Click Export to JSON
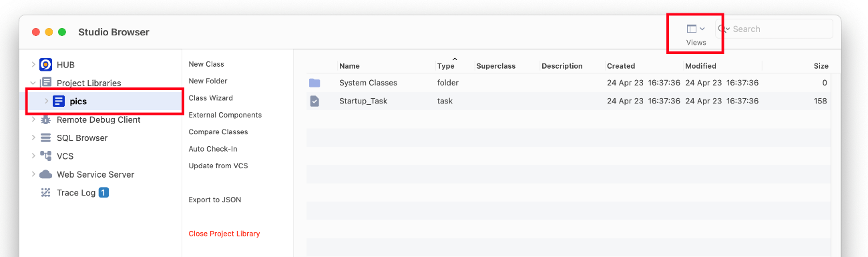 pos(215,200)
